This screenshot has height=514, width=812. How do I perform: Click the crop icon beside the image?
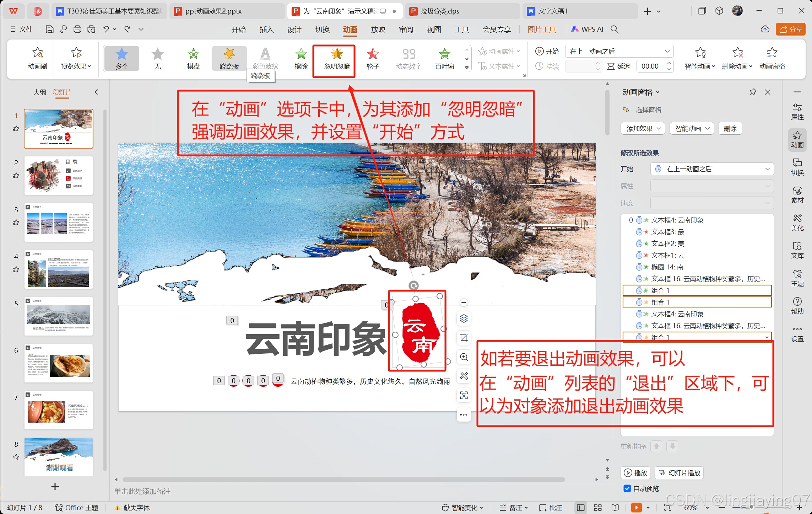tap(464, 338)
